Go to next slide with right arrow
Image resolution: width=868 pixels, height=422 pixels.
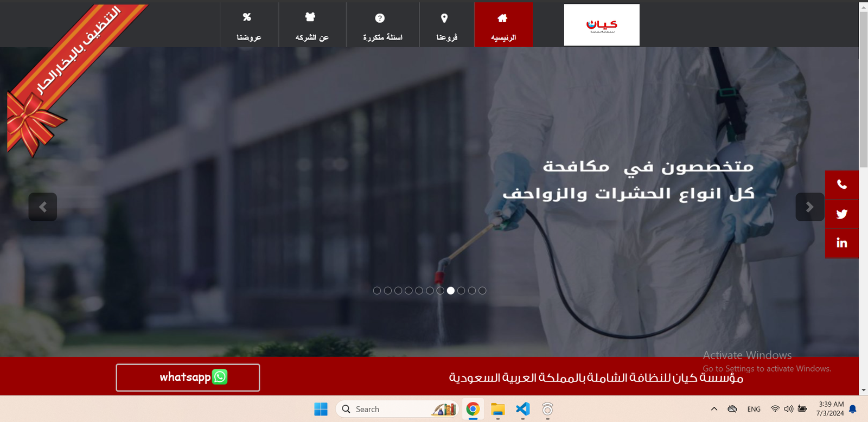[x=809, y=207]
